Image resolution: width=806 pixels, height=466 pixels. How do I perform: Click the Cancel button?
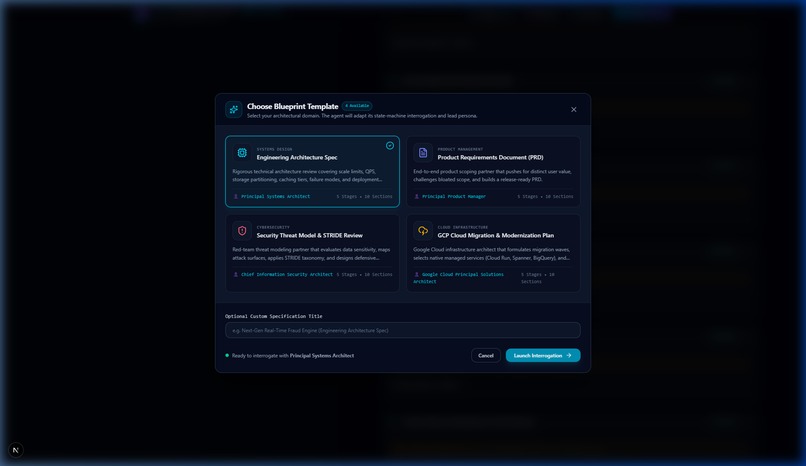coord(486,356)
